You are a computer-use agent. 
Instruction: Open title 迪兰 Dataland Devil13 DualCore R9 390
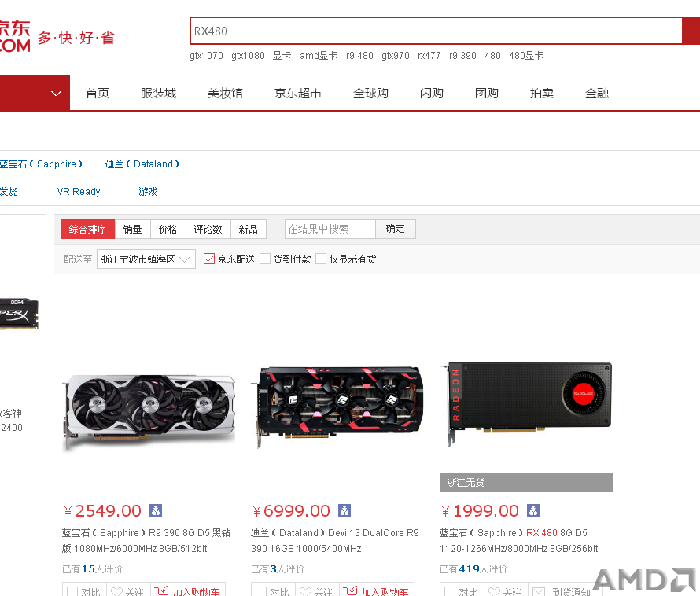(335, 541)
